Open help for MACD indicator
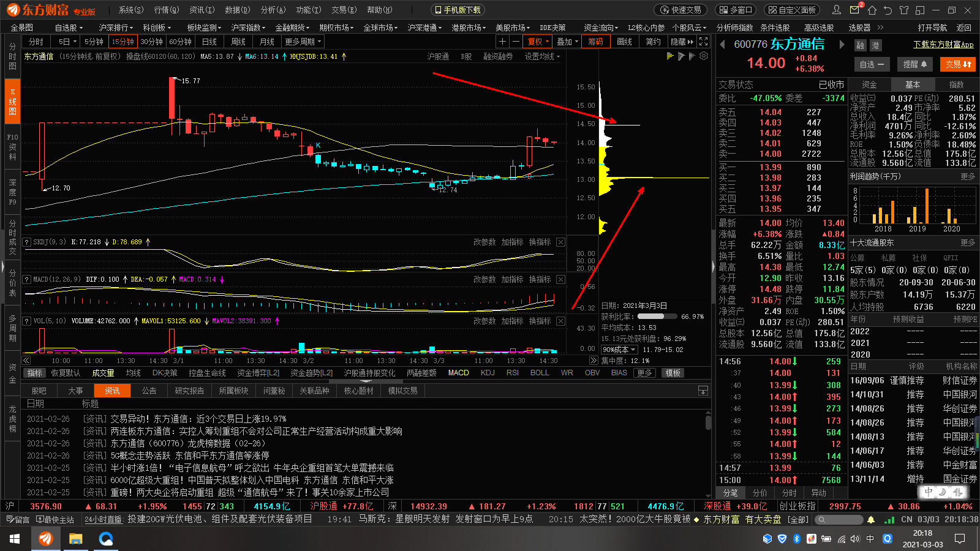Image resolution: width=980 pixels, height=551 pixels. point(27,279)
